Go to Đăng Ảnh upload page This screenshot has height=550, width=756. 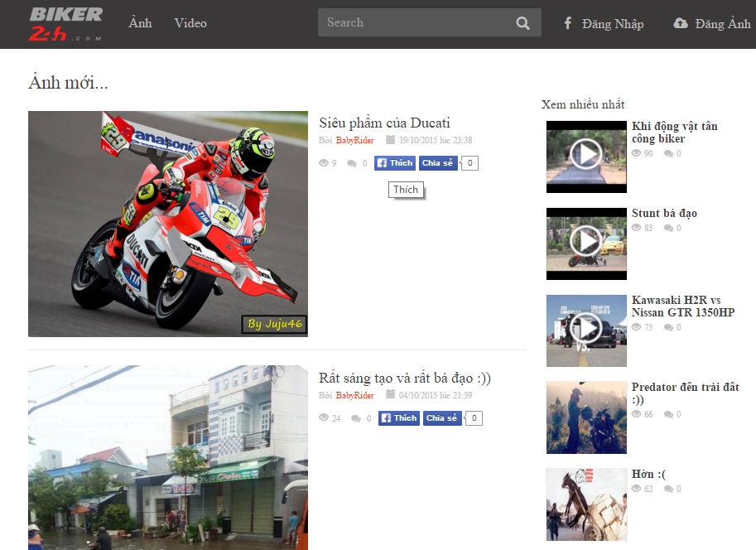(x=723, y=24)
